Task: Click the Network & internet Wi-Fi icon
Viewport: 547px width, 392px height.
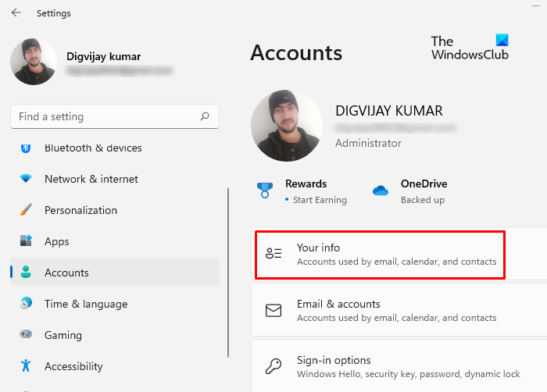Action: pos(26,179)
